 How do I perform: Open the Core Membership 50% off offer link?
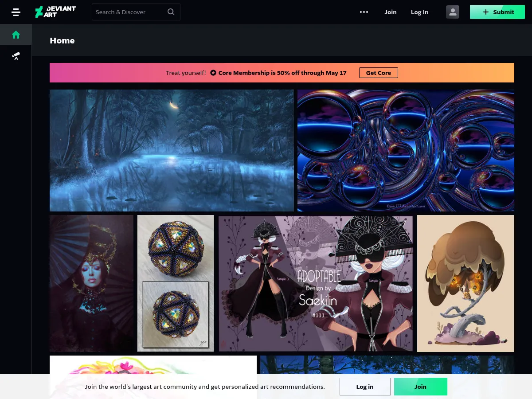[282, 73]
